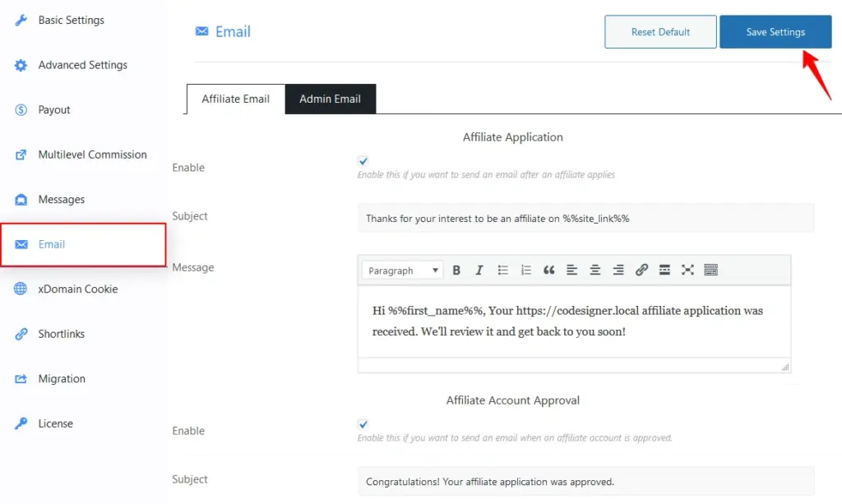842x504 pixels.
Task: Click the Affiliate Application subject field
Action: click(x=585, y=219)
